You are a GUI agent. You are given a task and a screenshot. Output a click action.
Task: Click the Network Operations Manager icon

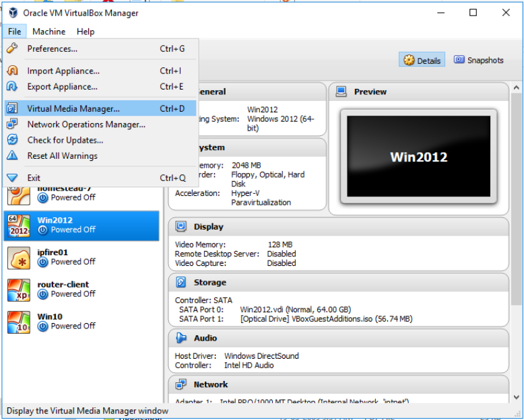click(x=12, y=124)
